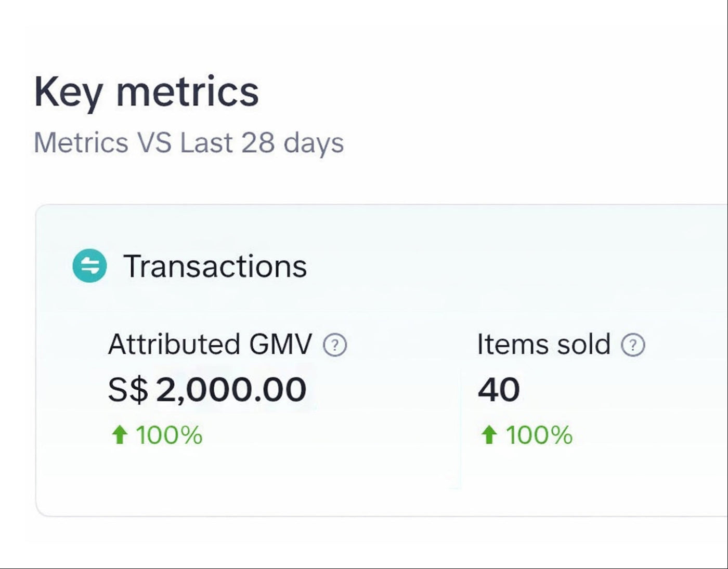Select the 2,000.00 GMV amount
Image resolution: width=728 pixels, height=569 pixels.
(231, 390)
